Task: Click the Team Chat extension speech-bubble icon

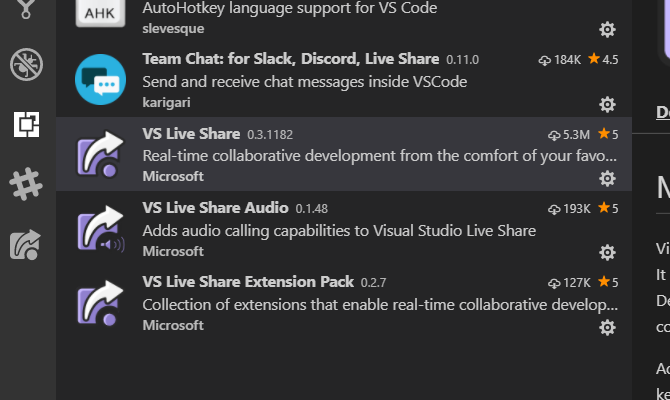Action: (100, 79)
